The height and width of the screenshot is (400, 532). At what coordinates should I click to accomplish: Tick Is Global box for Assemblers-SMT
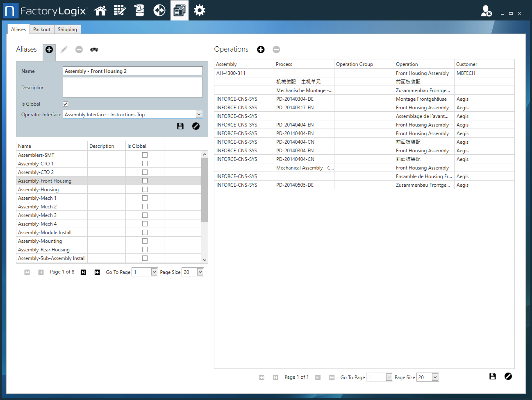pos(145,155)
